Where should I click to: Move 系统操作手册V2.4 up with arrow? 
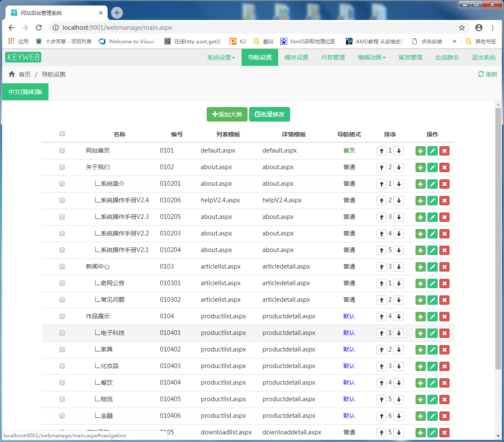(382, 201)
